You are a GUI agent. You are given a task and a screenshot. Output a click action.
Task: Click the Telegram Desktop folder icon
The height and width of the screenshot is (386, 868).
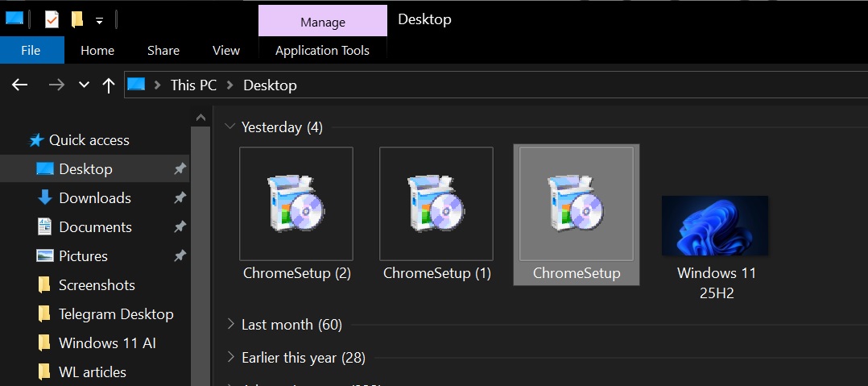pyautogui.click(x=44, y=314)
